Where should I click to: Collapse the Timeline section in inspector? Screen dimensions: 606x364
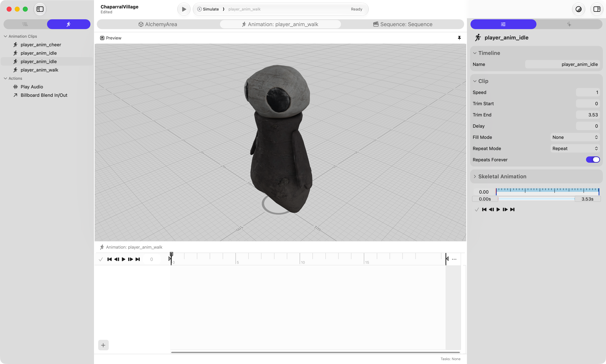(x=474, y=53)
